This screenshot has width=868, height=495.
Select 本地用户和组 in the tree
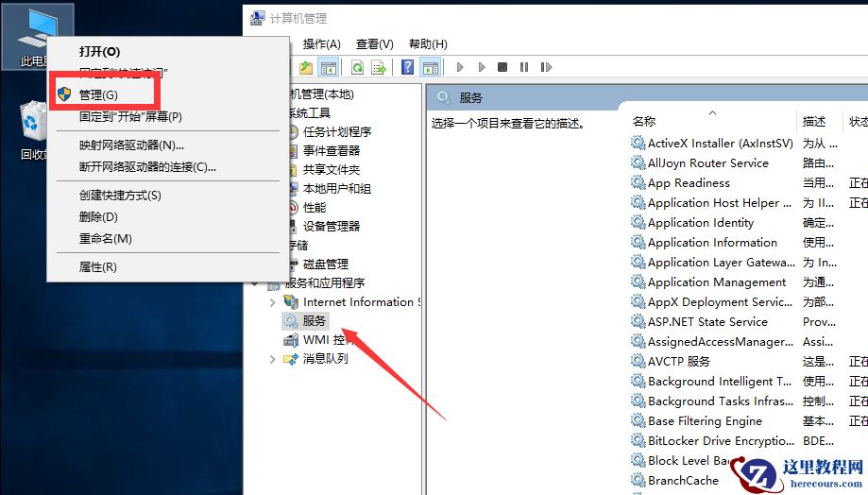[336, 188]
